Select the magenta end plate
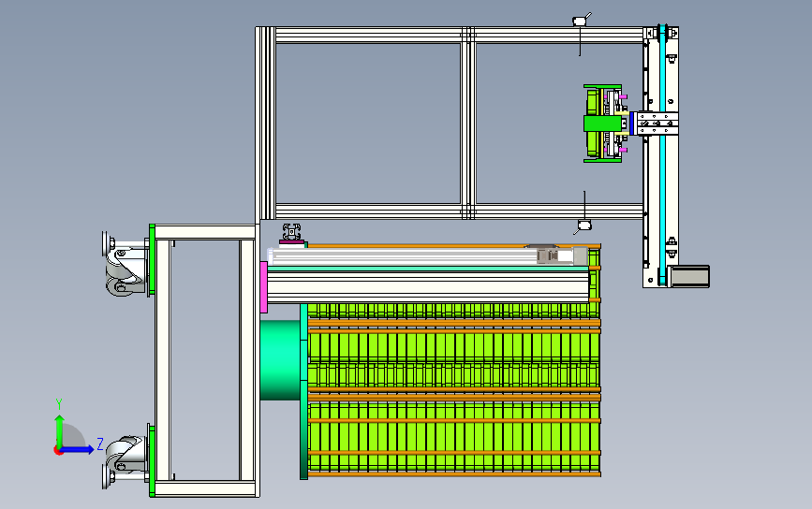This screenshot has height=509, width=812. [263, 287]
